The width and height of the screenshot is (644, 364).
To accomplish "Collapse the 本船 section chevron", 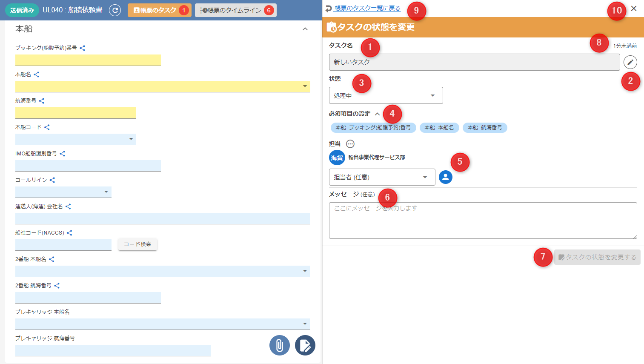I will (x=305, y=29).
